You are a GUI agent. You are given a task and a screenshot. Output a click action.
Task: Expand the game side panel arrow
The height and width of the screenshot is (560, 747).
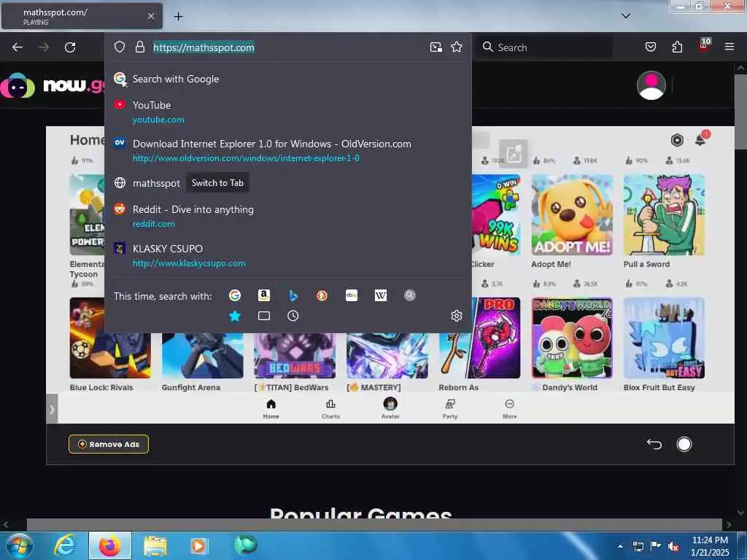(52, 408)
